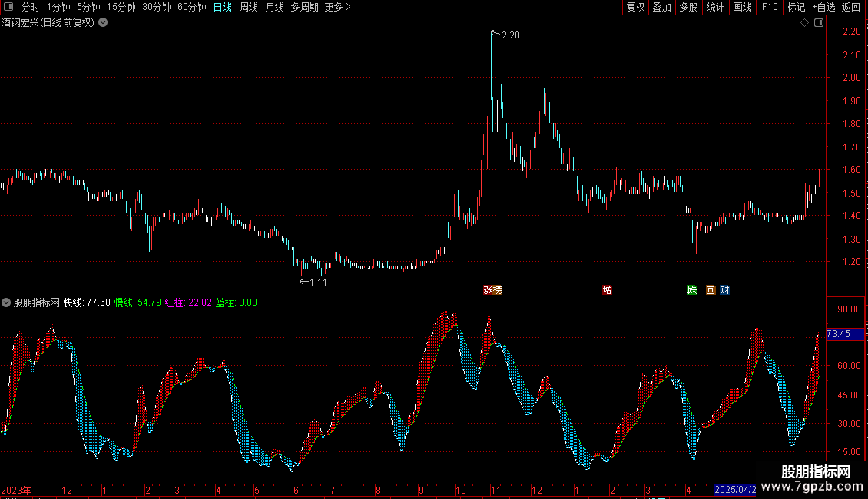Expand dropdown next to 酒钢宏兴 title
The width and height of the screenshot is (868, 499).
(103, 23)
